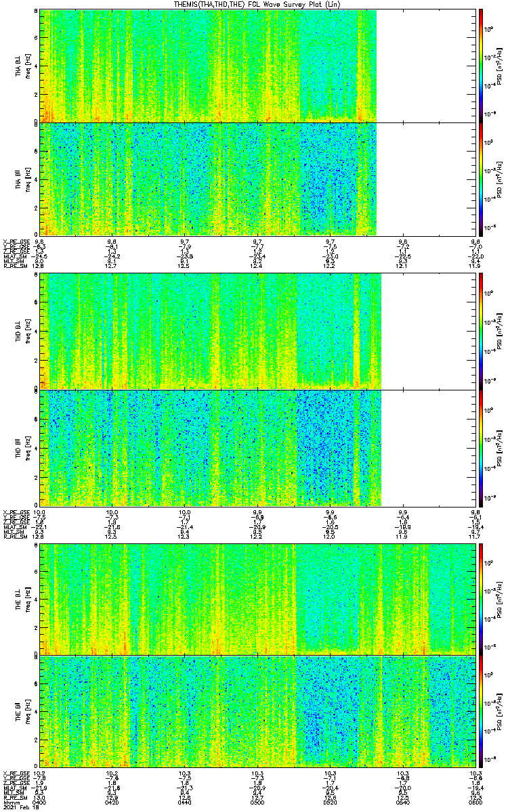Click the PSD color bar beside THD B-parallel

(x=480, y=447)
